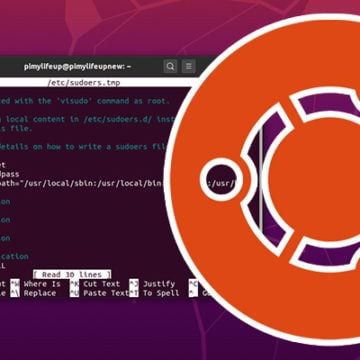Open the terminal search magnifier icon
Image resolution: width=360 pixels, height=360 pixels.
[x=170, y=67]
